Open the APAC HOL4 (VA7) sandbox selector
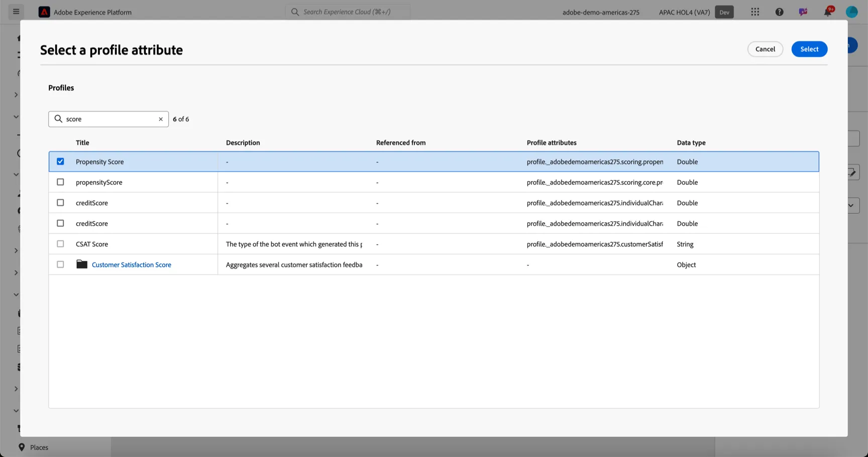Image resolution: width=868 pixels, height=457 pixels. [684, 12]
